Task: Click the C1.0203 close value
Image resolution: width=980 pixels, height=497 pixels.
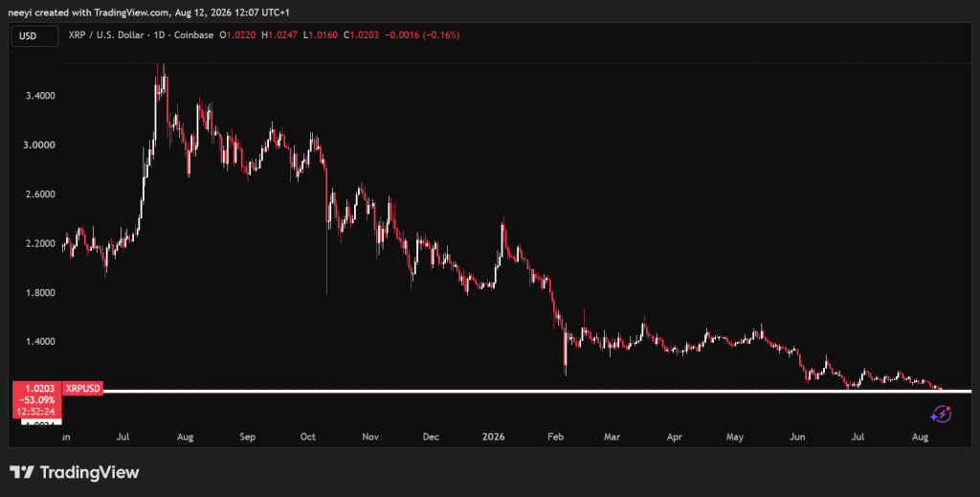Action: 361,35
